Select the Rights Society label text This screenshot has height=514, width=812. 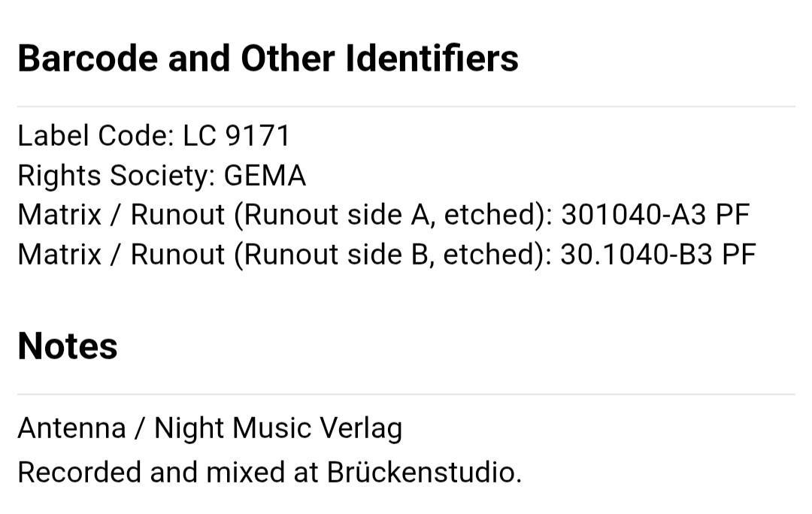(117, 176)
